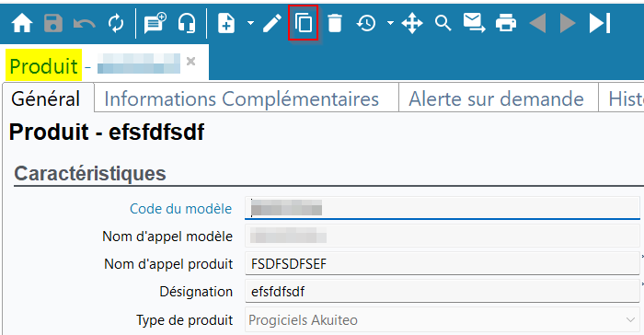Open the history clock icon
The width and height of the screenshot is (644, 335).
pyautogui.click(x=366, y=23)
